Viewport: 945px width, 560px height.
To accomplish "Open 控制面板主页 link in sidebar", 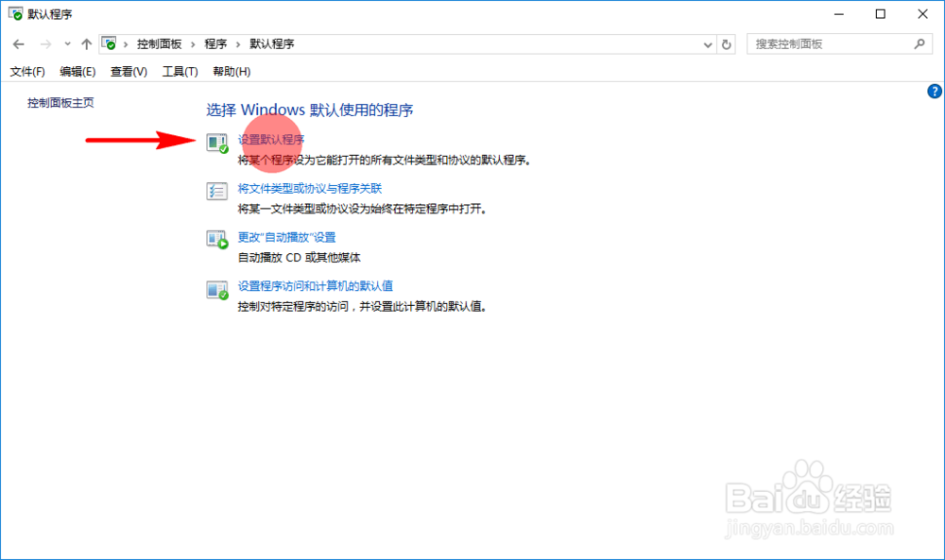I will 60,103.
